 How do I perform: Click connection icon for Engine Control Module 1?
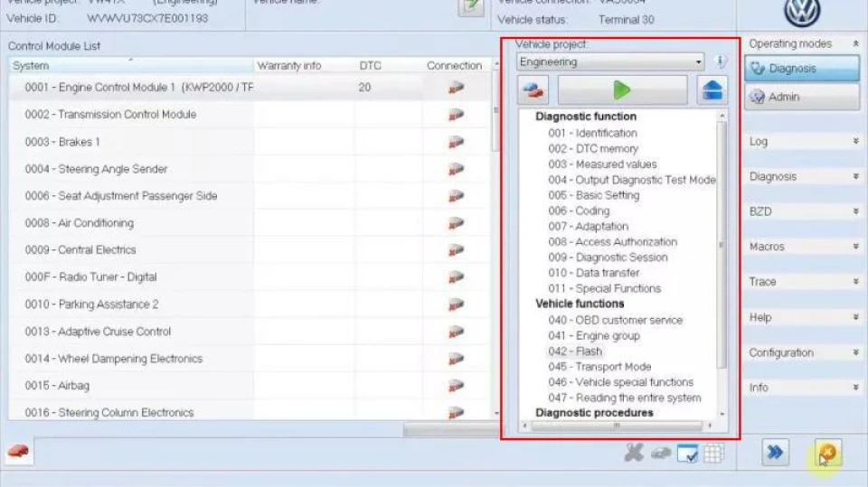point(456,88)
